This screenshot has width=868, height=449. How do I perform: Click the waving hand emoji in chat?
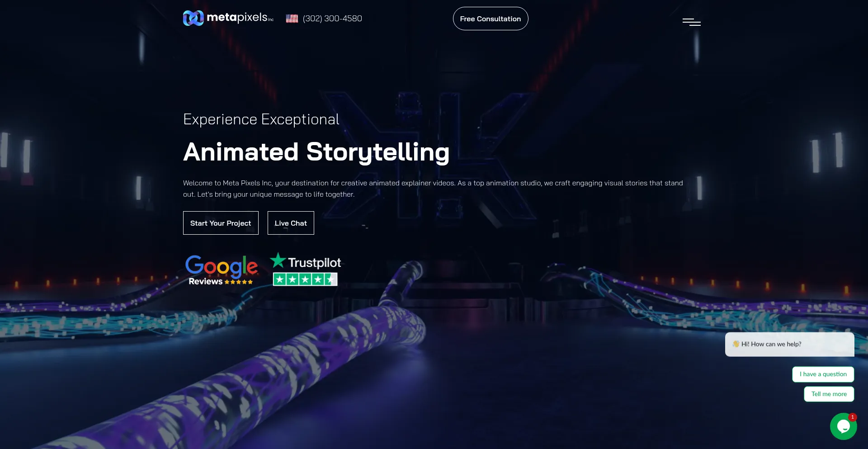click(736, 344)
